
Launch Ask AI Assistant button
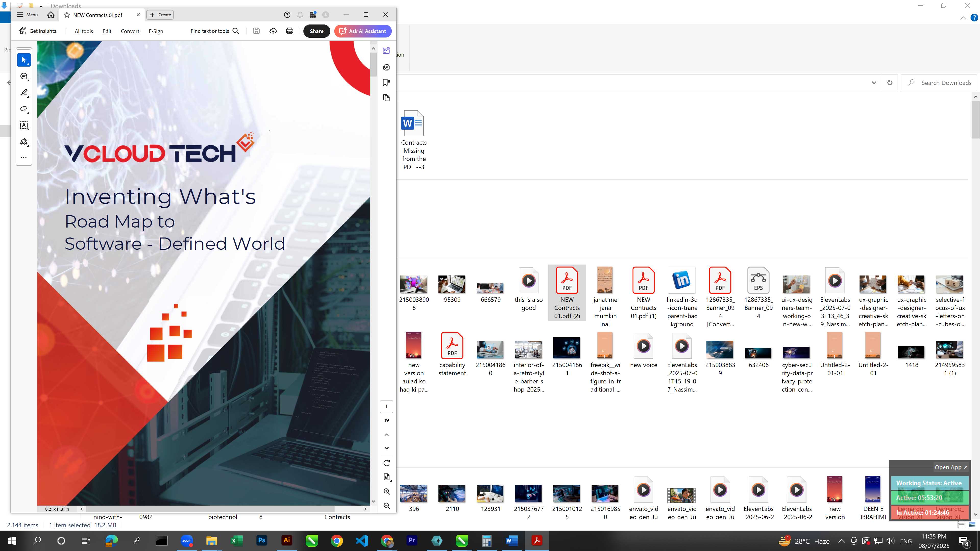363,31
